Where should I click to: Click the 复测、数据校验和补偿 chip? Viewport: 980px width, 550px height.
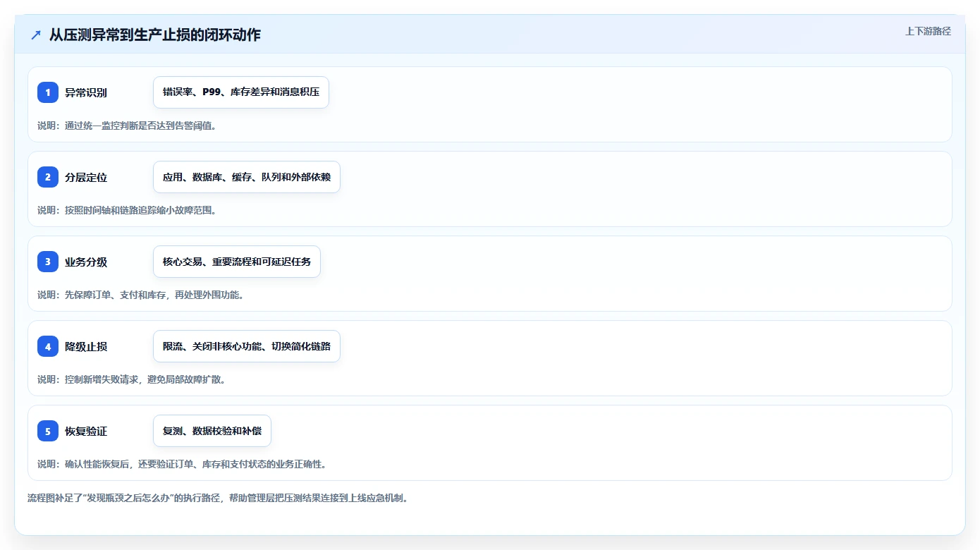tap(212, 431)
